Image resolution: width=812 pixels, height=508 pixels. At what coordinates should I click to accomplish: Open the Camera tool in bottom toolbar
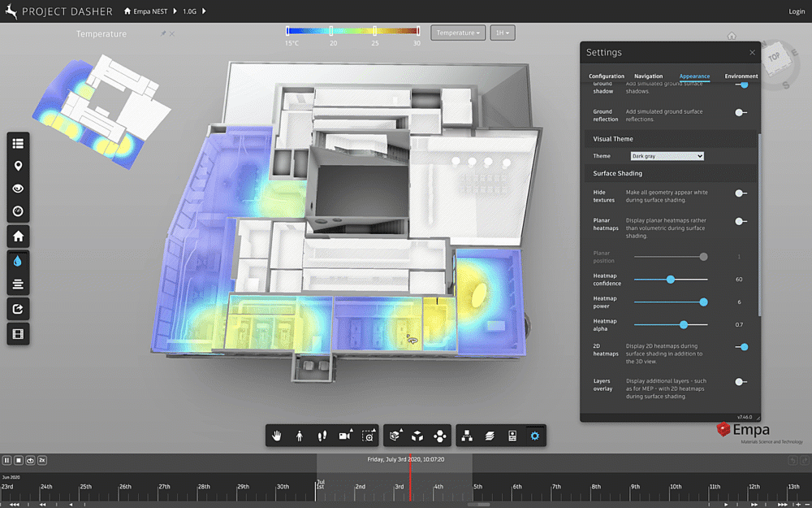tap(344, 436)
